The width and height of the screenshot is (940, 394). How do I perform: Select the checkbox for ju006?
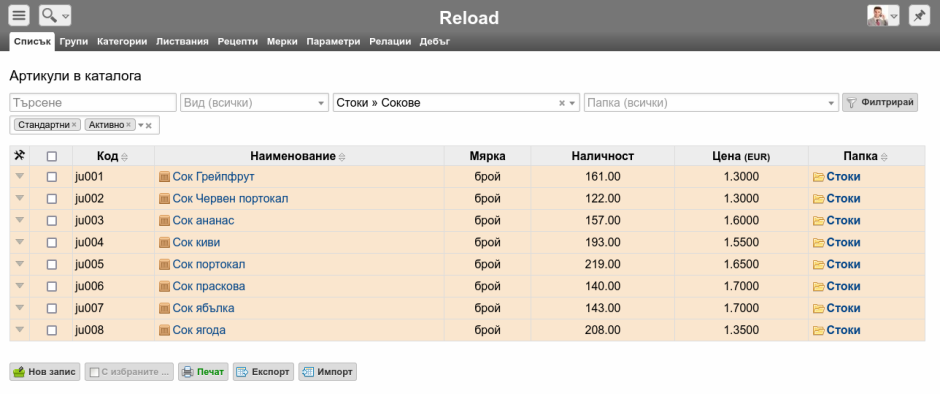[x=52, y=287]
